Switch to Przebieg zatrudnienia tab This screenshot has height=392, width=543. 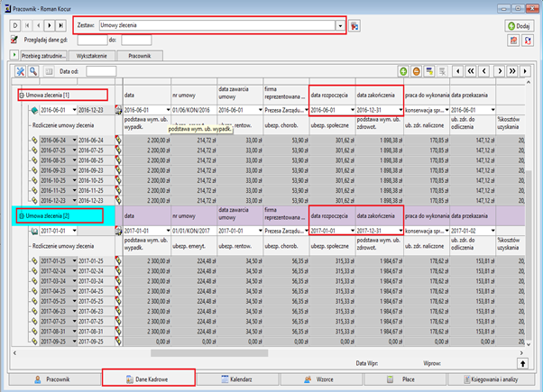pyautogui.click(x=43, y=56)
